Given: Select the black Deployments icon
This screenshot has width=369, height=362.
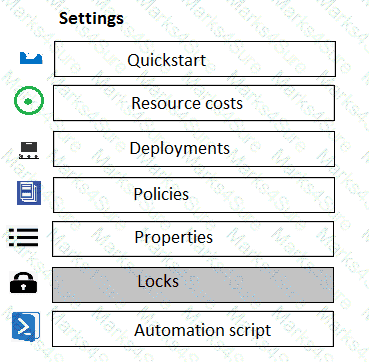Looking at the screenshot, I should [28, 150].
